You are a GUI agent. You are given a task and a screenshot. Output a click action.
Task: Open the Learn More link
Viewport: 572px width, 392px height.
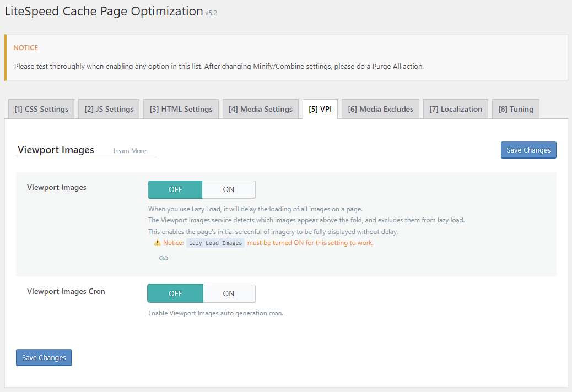click(129, 151)
